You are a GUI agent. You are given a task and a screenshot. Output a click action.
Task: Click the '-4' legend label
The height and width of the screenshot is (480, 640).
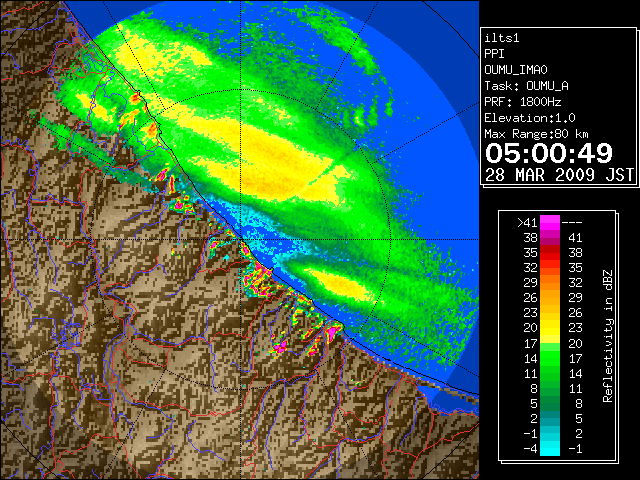530,449
